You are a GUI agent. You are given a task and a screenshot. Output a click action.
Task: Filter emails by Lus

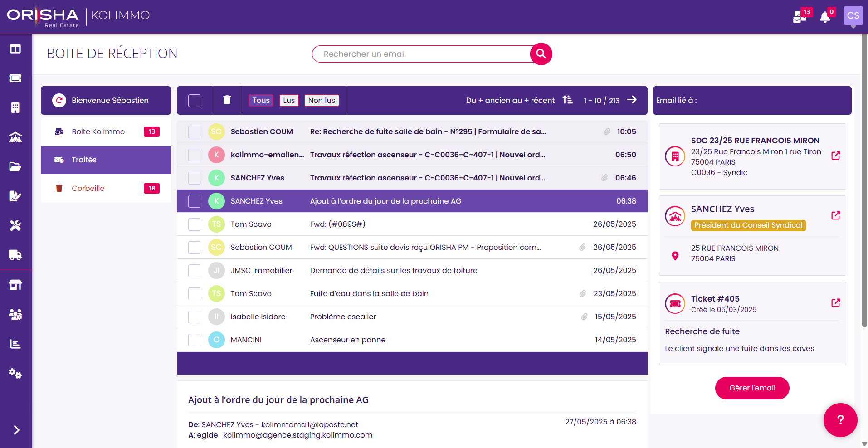pos(289,100)
